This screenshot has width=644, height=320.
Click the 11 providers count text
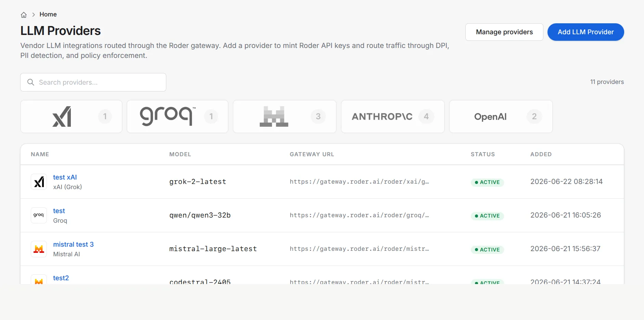click(607, 82)
